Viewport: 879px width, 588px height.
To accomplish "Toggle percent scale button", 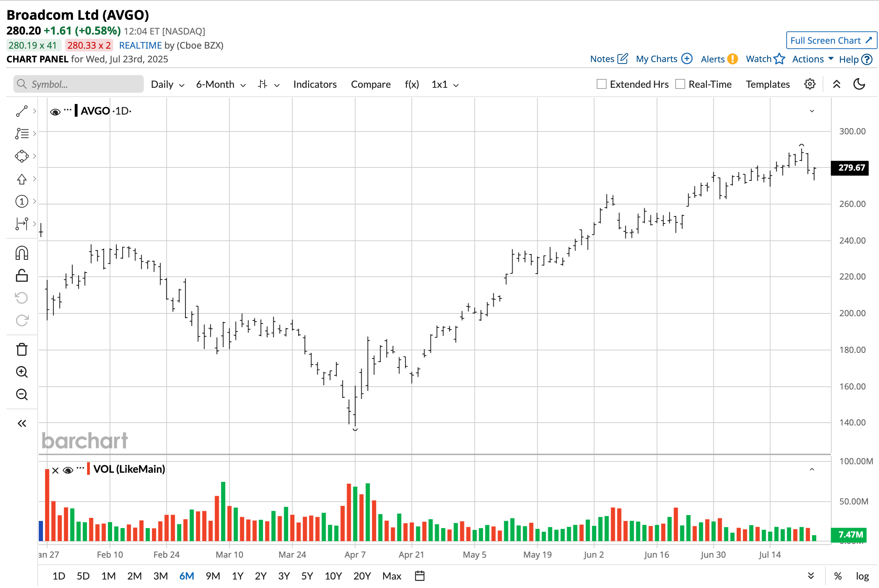I will click(x=838, y=576).
